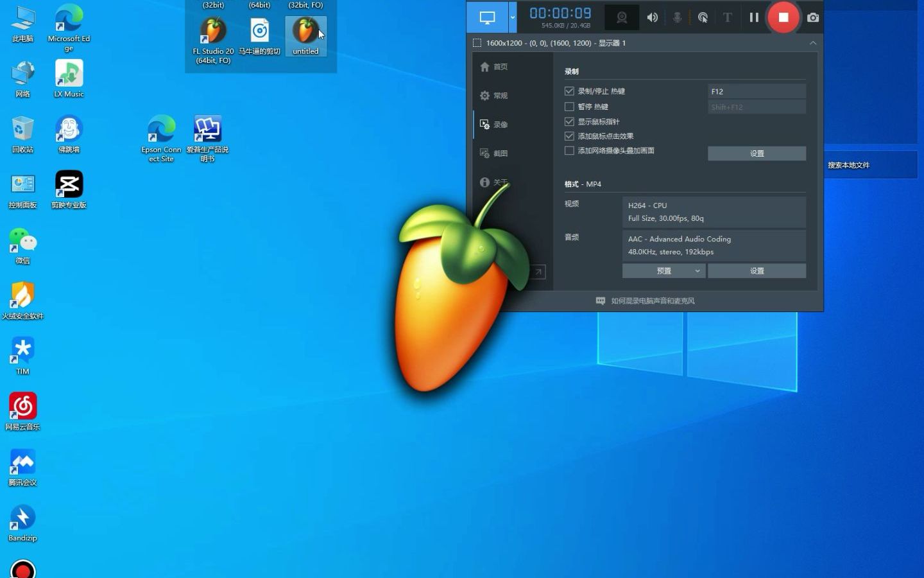Click the speaker audio icon in the toolbar
The height and width of the screenshot is (578, 924).
point(653,17)
